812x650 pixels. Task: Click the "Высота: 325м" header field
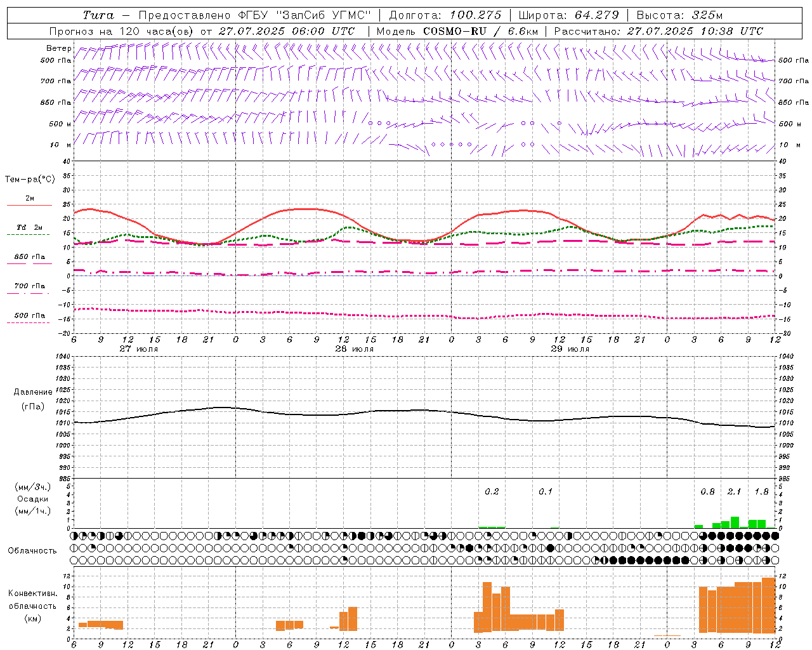click(679, 15)
